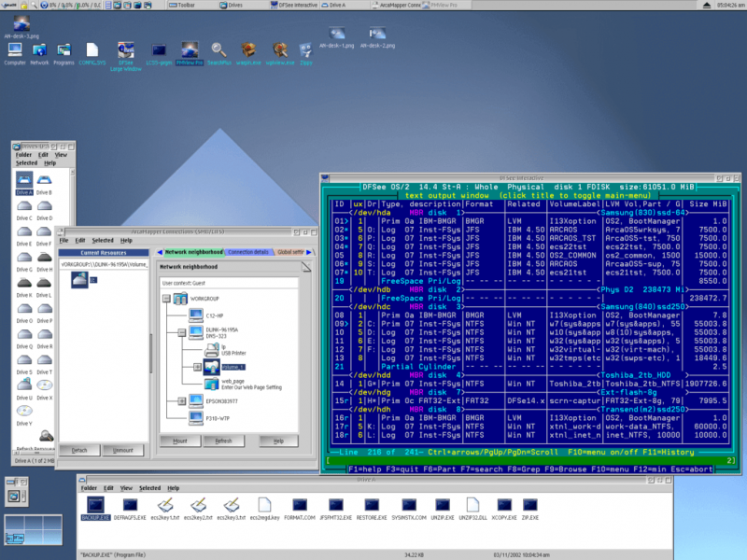Select ZIP.EXE file icon
Image resolution: width=747 pixels, height=560 pixels.
tap(529, 509)
